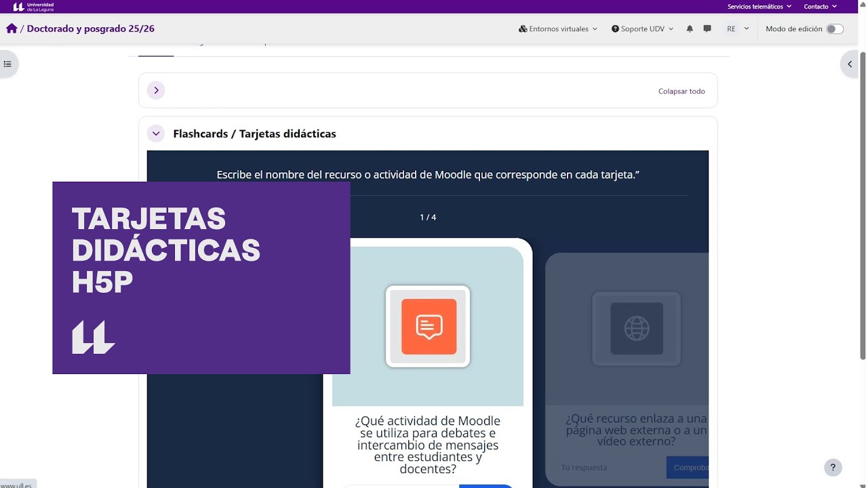868x488 pixels.
Task: Open Flashcards / Tarjetas didácticas heading link
Action: (x=254, y=134)
